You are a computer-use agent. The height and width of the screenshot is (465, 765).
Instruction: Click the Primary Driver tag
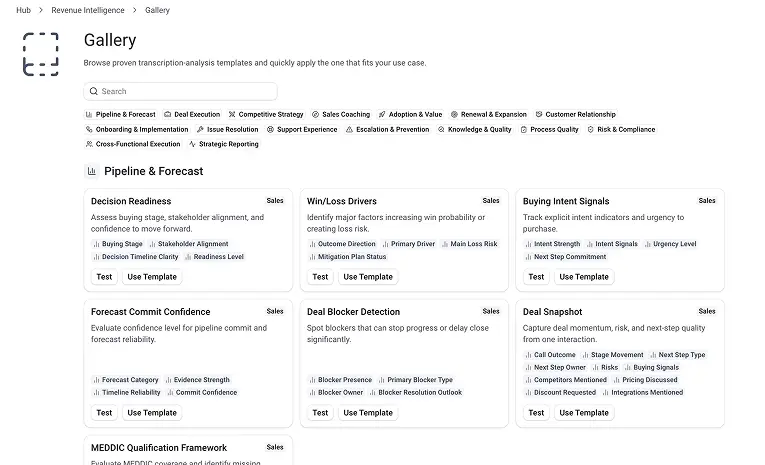point(408,244)
